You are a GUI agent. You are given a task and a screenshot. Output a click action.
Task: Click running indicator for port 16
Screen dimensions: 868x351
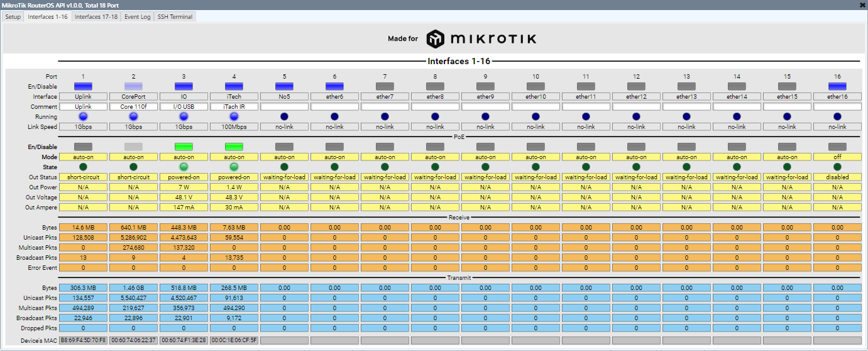click(837, 116)
